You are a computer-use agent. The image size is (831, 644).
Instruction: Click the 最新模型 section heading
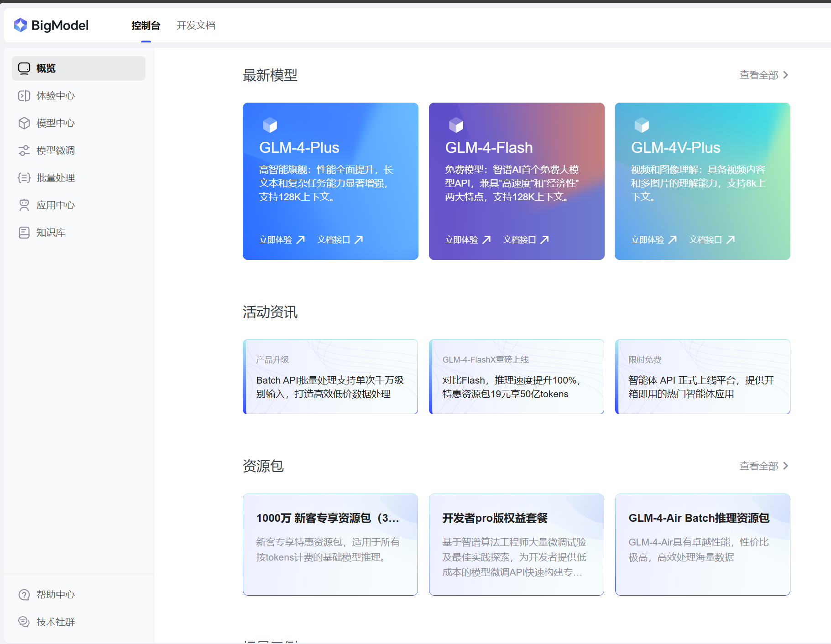[270, 75]
